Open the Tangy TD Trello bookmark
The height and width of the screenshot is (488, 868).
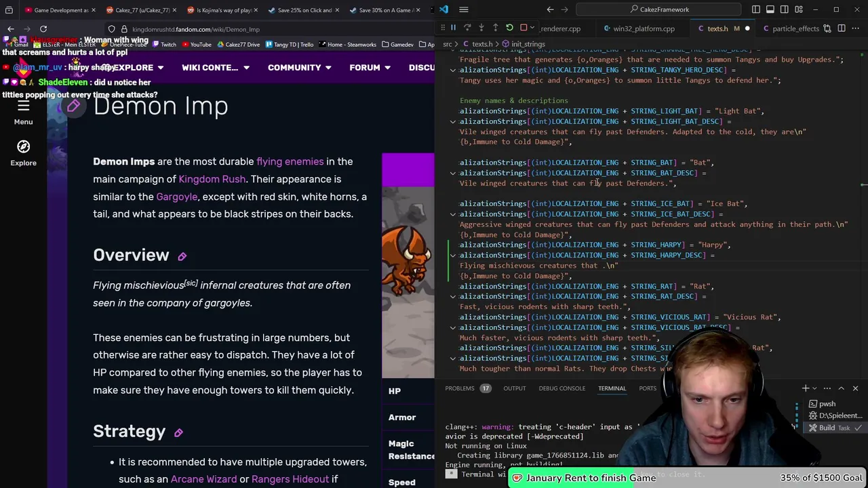coord(289,45)
